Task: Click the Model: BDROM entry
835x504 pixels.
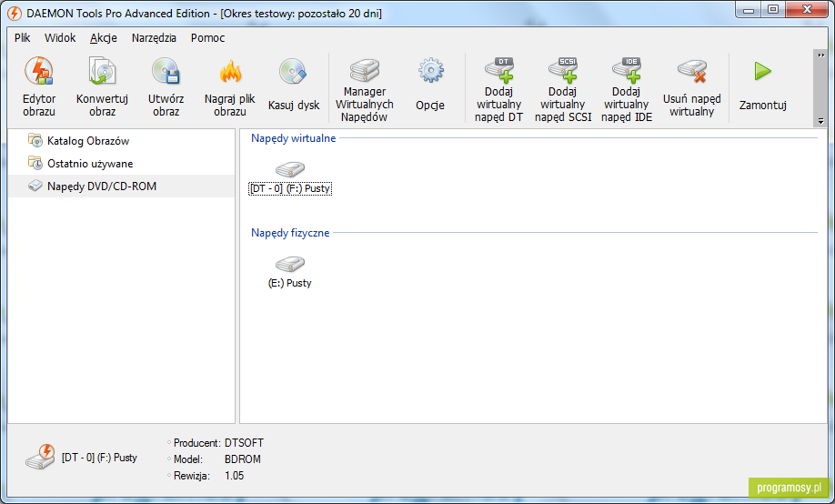Action: tap(216, 459)
